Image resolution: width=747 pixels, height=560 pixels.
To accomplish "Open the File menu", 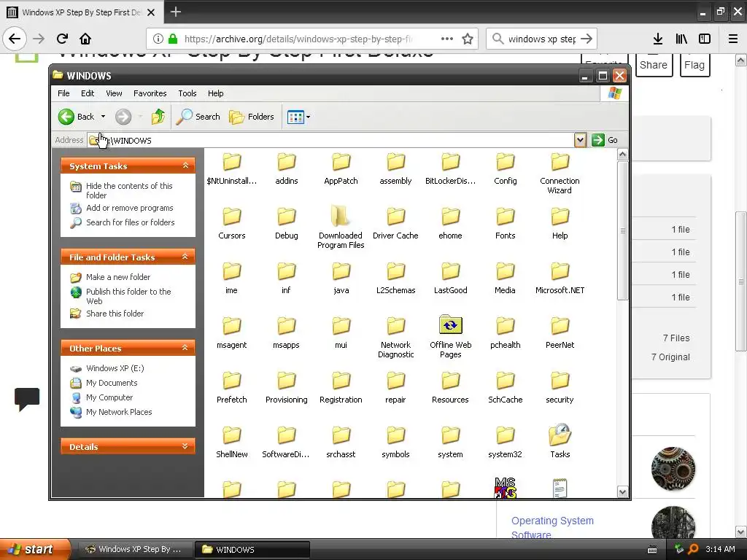I will (x=63, y=93).
